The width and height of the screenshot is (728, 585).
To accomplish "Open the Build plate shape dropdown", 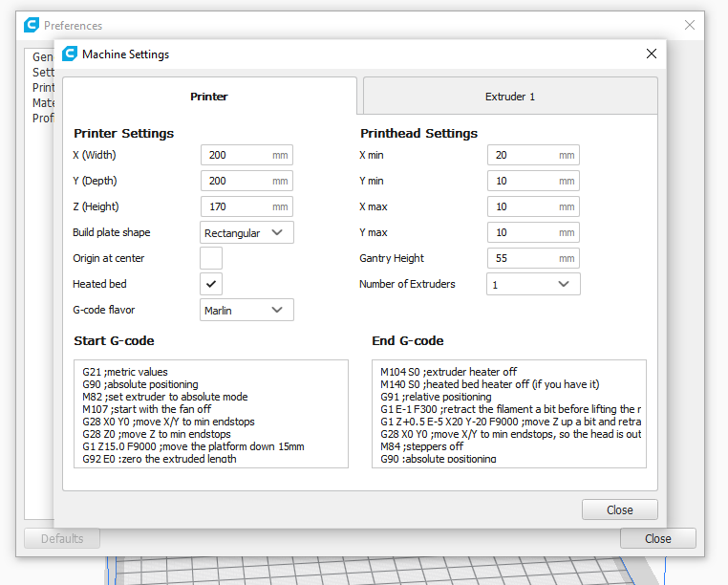I will click(x=247, y=232).
